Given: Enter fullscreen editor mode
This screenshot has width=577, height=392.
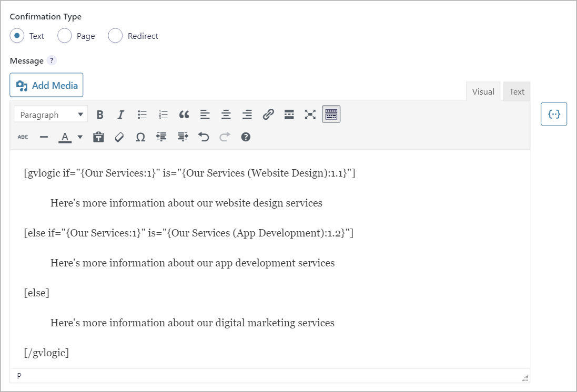Looking at the screenshot, I should pos(310,115).
